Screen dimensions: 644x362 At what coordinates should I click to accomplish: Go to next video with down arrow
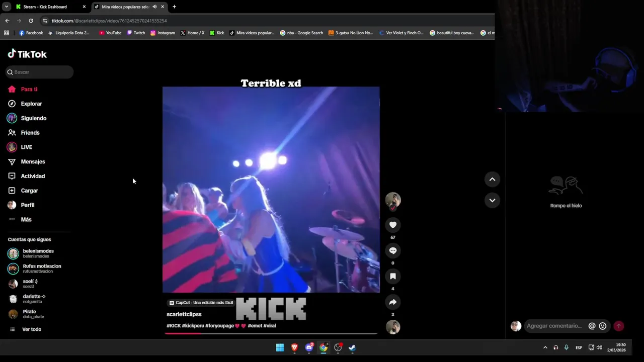point(492,200)
